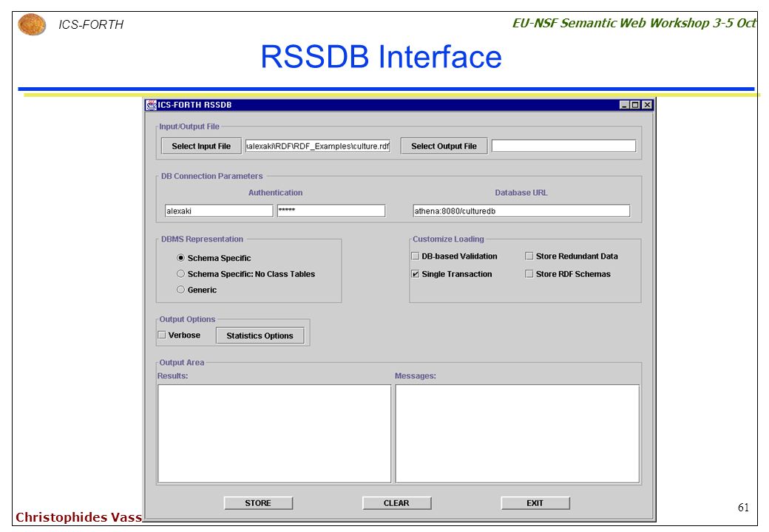This screenshot has width=769, height=532.
Task: Click the 'Customize Loading' group label
Action: click(448, 239)
